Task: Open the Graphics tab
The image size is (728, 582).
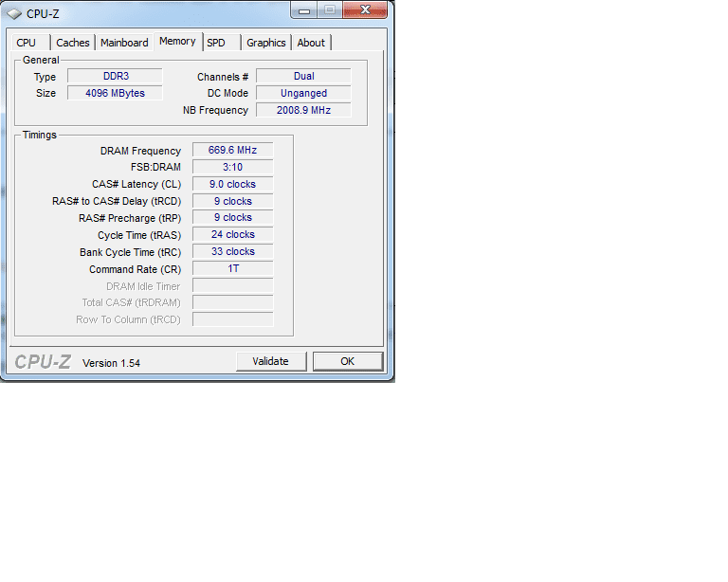Action: pos(266,43)
